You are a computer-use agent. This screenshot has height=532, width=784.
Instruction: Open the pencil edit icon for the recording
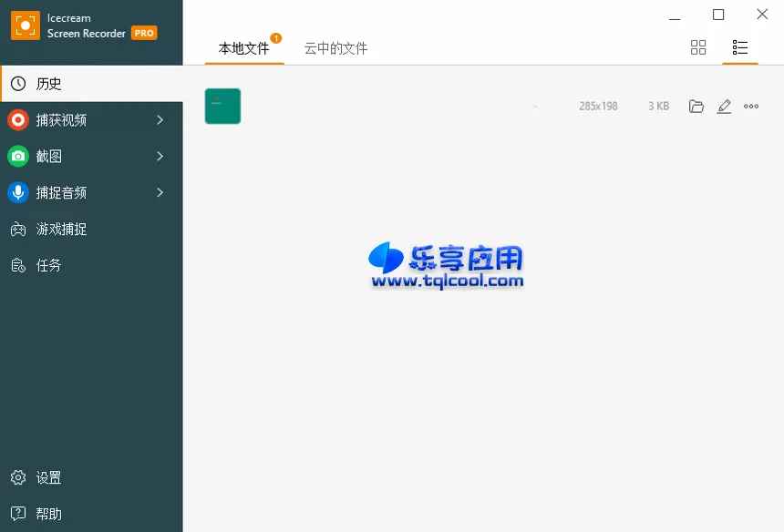pyautogui.click(x=724, y=106)
